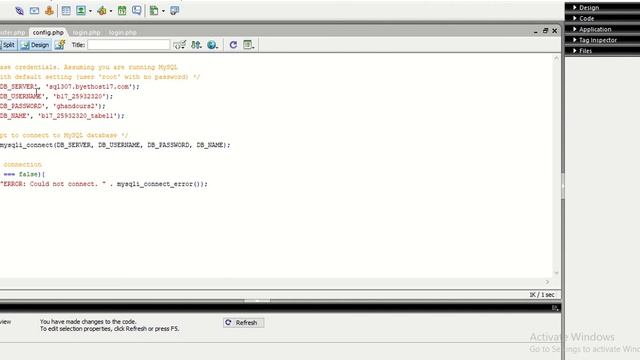The image size is (640, 360).
Task: Insert a Date
Action: point(122,11)
